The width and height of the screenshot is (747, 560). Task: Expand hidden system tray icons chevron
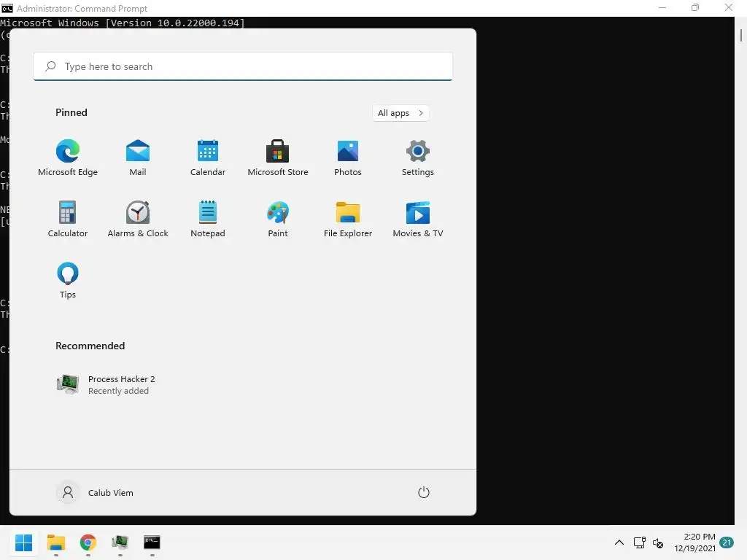coord(619,542)
